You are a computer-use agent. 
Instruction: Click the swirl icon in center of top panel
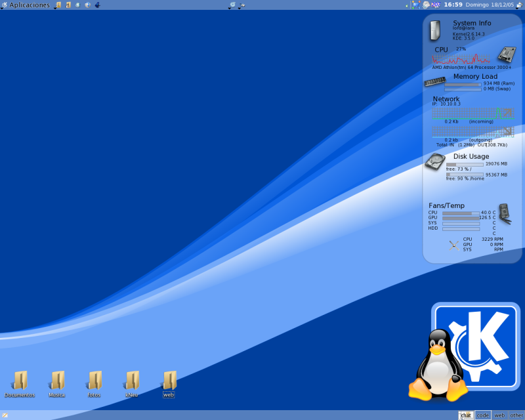[x=232, y=5]
